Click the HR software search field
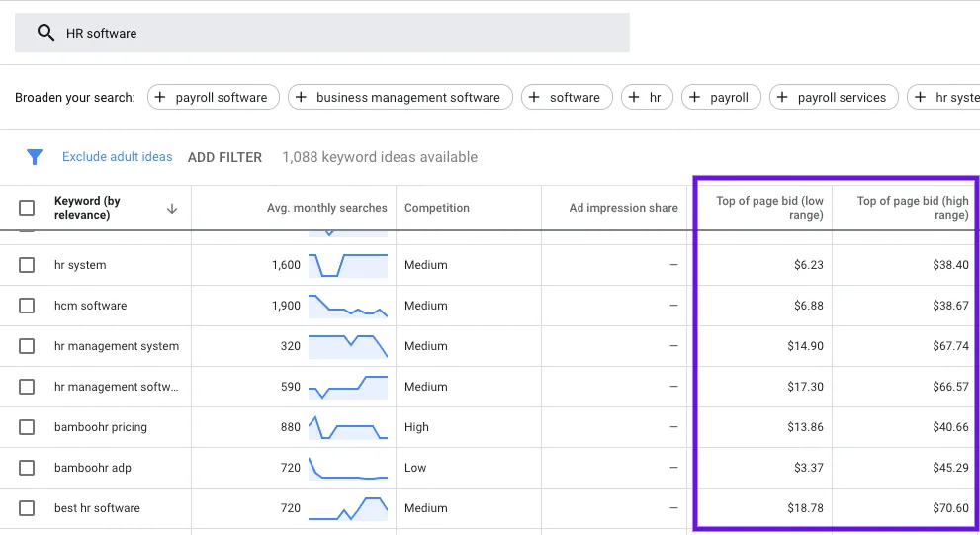 (x=321, y=33)
